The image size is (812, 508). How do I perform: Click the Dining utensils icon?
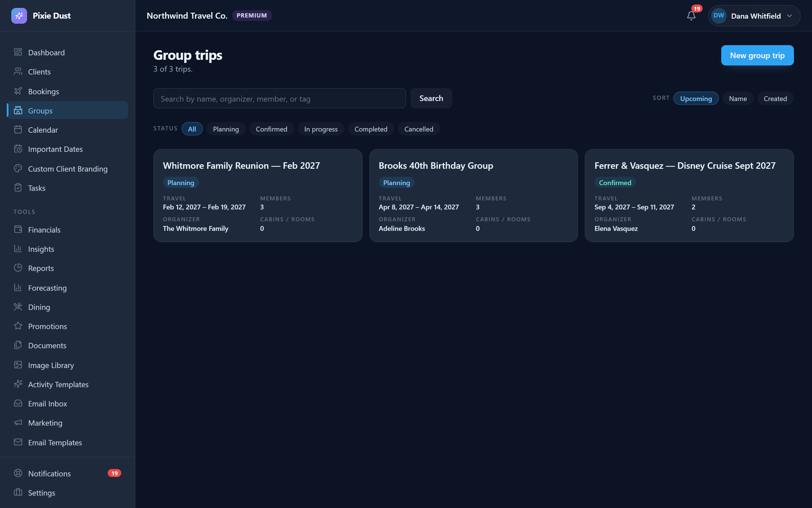tap(18, 307)
